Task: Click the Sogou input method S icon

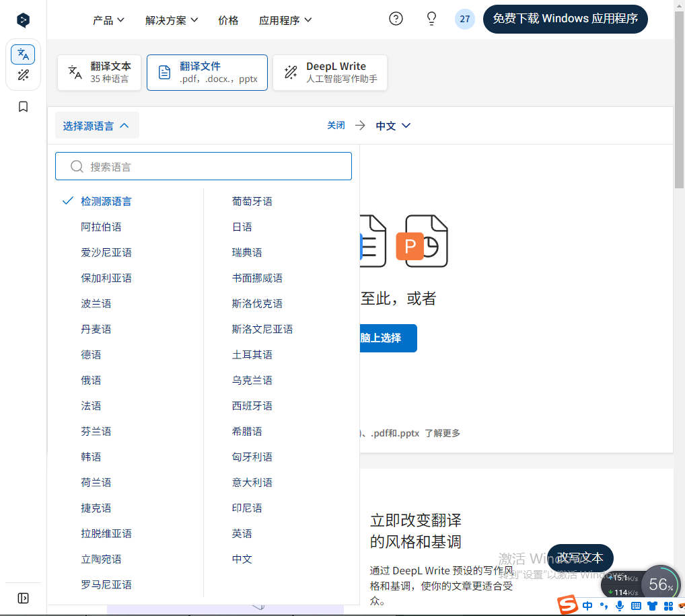Action: (x=567, y=605)
